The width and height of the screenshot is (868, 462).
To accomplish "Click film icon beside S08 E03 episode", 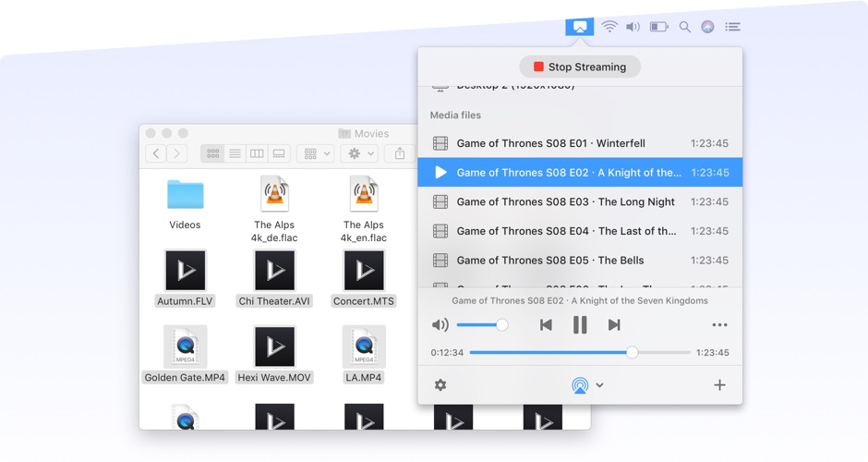I will tap(440, 201).
